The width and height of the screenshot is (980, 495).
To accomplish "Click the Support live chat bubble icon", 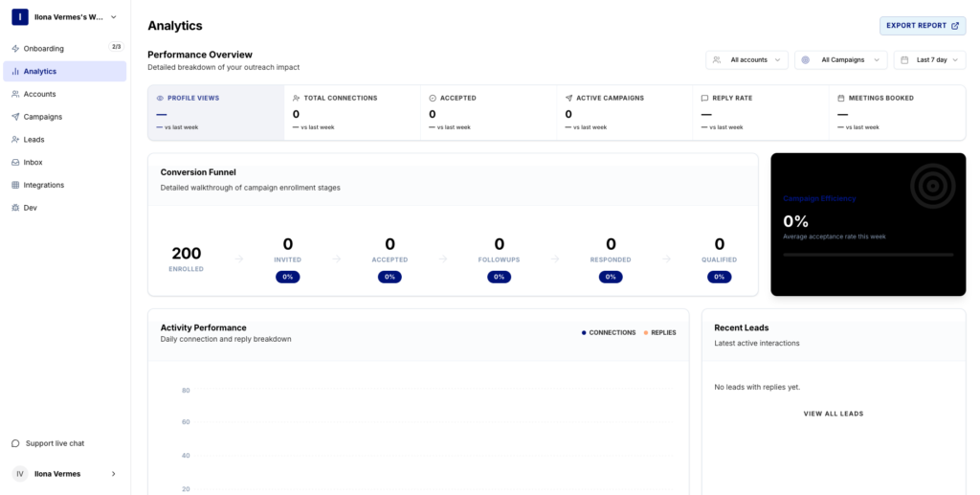I will (x=15, y=443).
